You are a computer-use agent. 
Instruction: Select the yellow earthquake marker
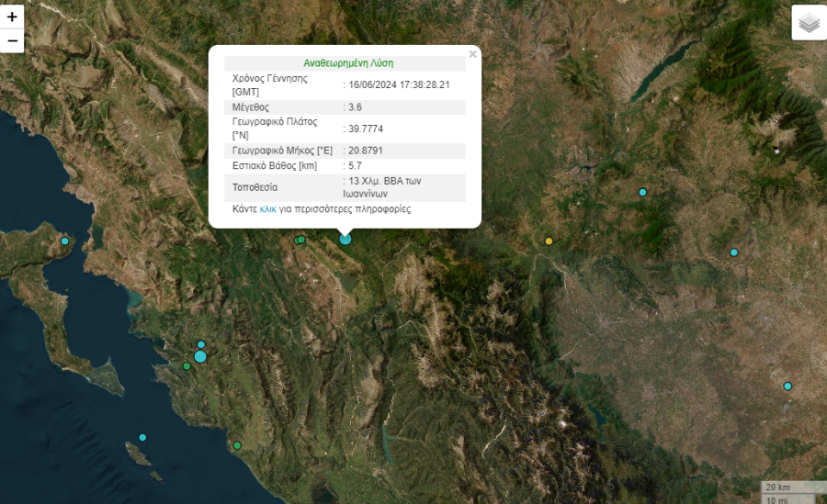coord(549,241)
